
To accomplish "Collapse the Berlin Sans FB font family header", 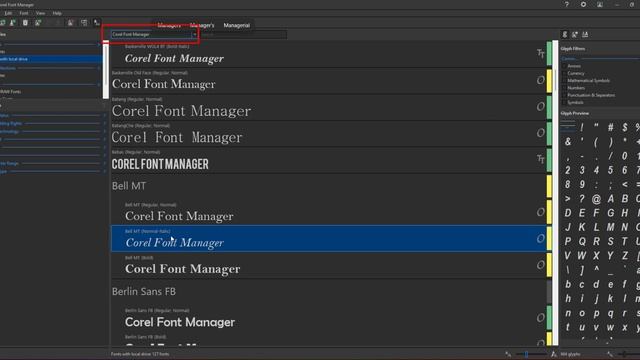I will 144,291.
